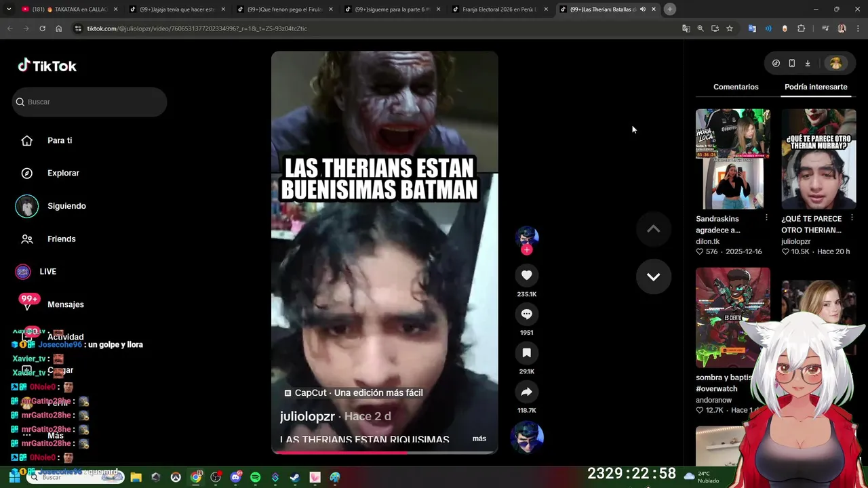The image size is (868, 488).
Task: Click the TikTok logo
Action: pyautogui.click(x=47, y=66)
